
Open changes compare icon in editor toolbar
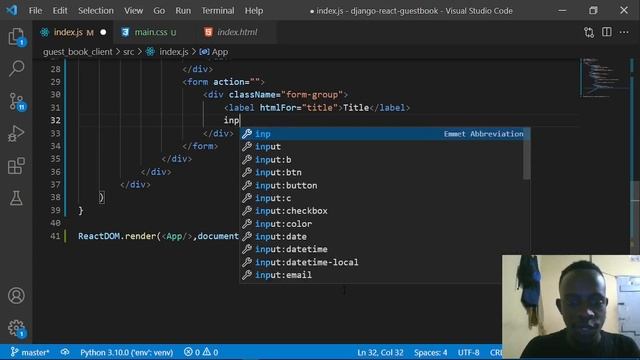point(589,32)
